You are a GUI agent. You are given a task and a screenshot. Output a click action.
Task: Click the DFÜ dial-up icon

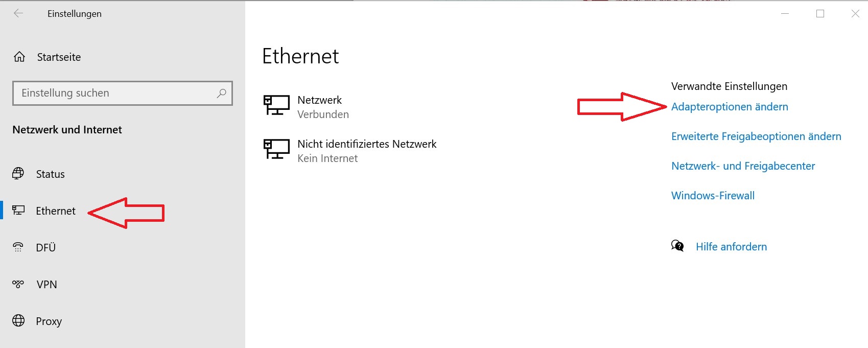click(18, 247)
